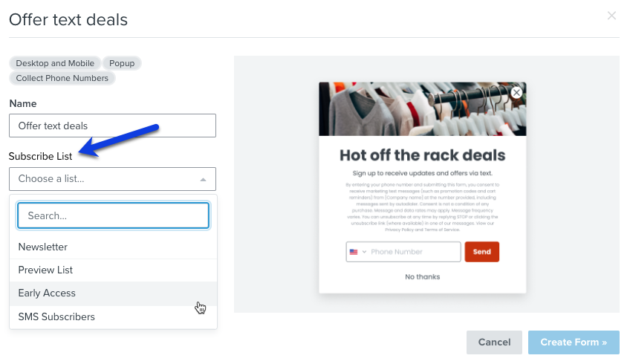This screenshot has width=630, height=364.
Task: Click the red Send button
Action: 481,252
